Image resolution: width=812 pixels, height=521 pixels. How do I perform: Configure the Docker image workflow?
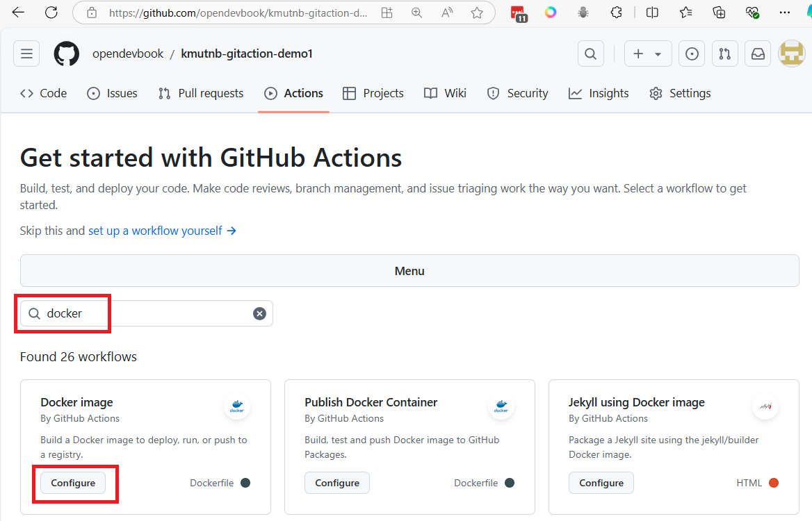pyautogui.click(x=73, y=483)
